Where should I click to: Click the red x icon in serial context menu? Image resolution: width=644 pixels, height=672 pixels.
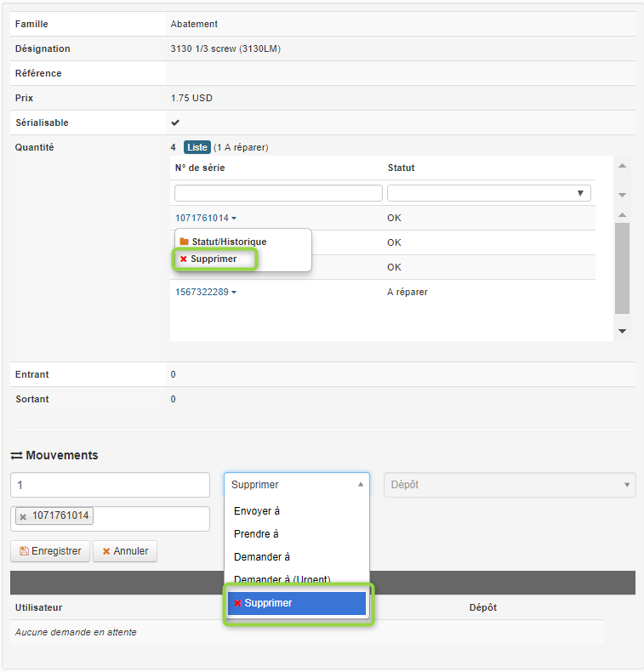(x=184, y=259)
